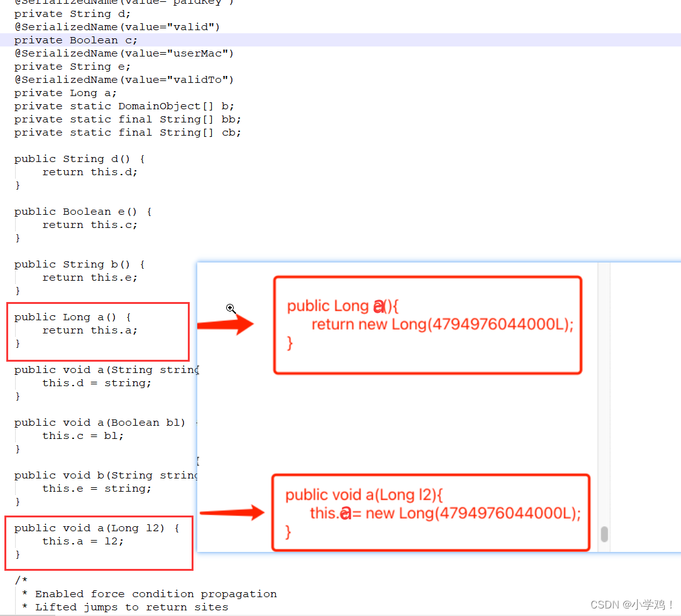Image resolution: width=681 pixels, height=616 pixels.
Task: Click 'private static final String[] bb;'
Action: [x=128, y=119]
